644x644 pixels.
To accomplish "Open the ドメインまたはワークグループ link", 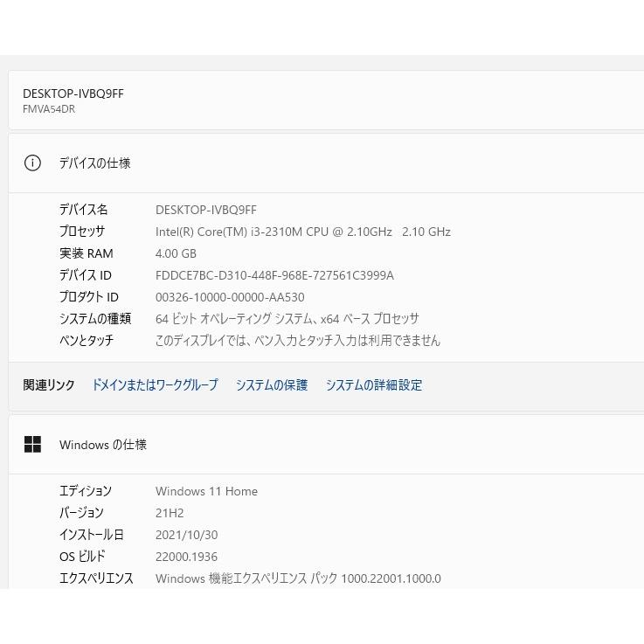I will click(x=156, y=384).
